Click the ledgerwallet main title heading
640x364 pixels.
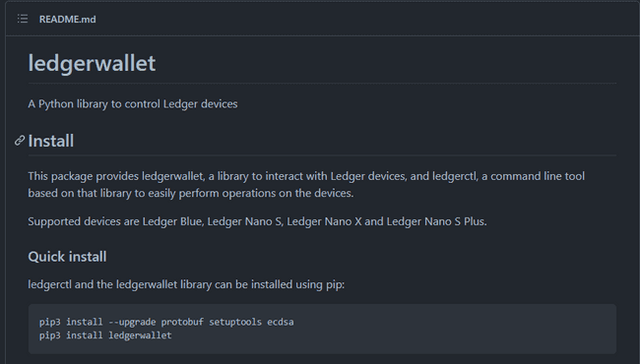[92, 63]
